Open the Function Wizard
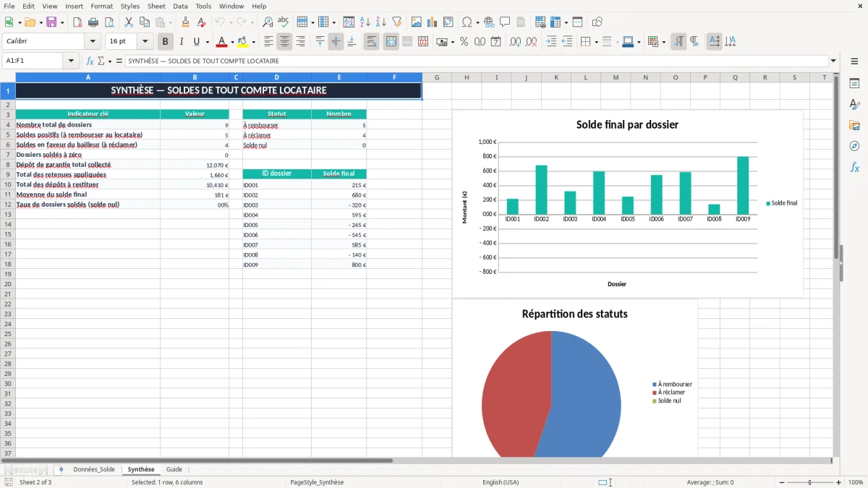Screen dimensions: 868x488 click(90, 61)
